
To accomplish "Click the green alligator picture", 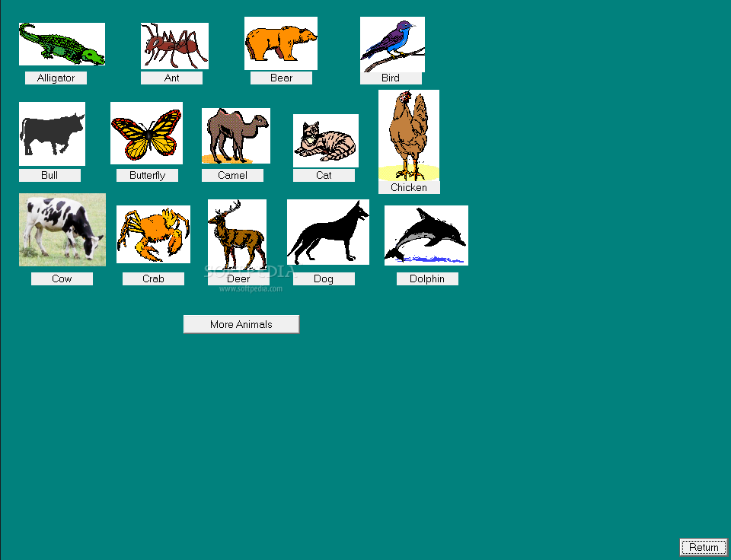I will [x=62, y=44].
